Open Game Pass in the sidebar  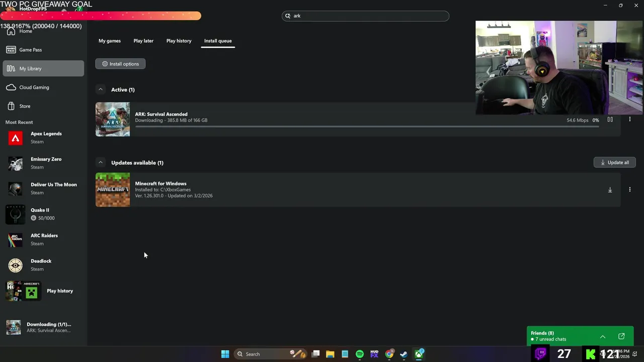click(x=43, y=50)
